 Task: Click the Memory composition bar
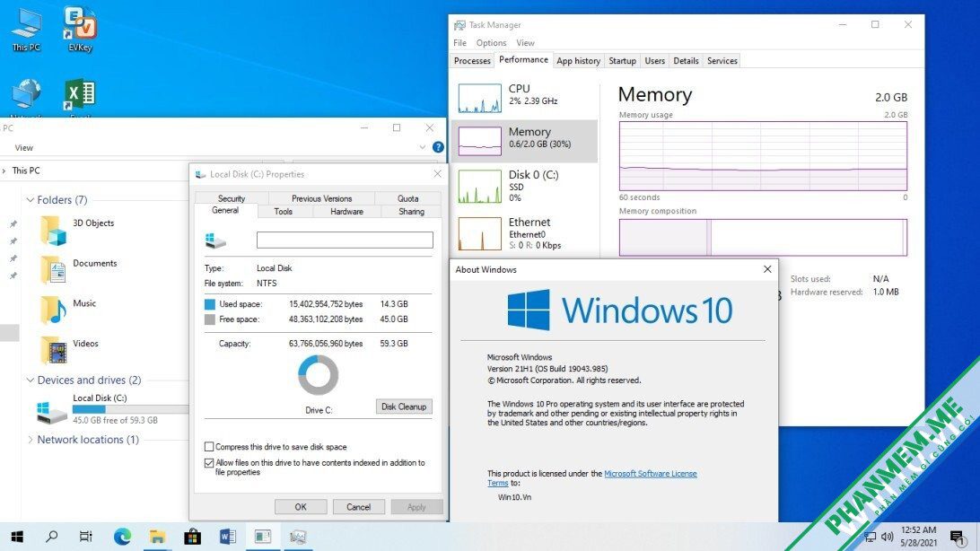(763, 237)
